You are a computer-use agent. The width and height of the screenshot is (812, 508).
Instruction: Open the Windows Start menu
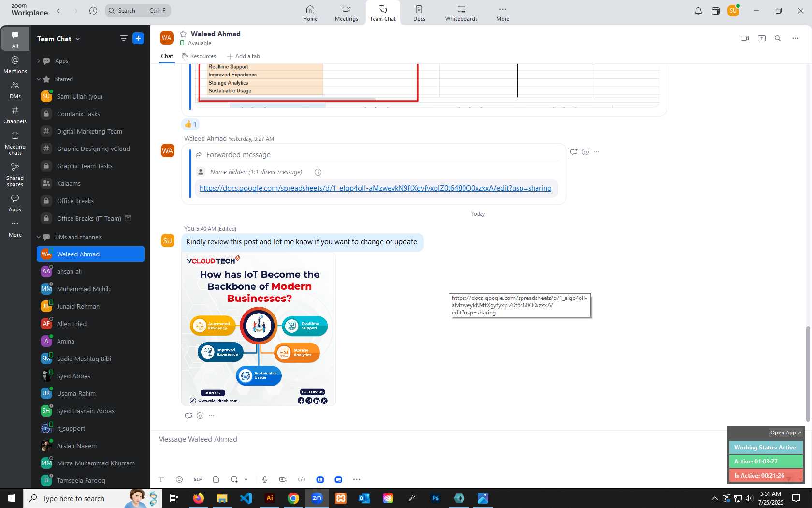(12, 498)
